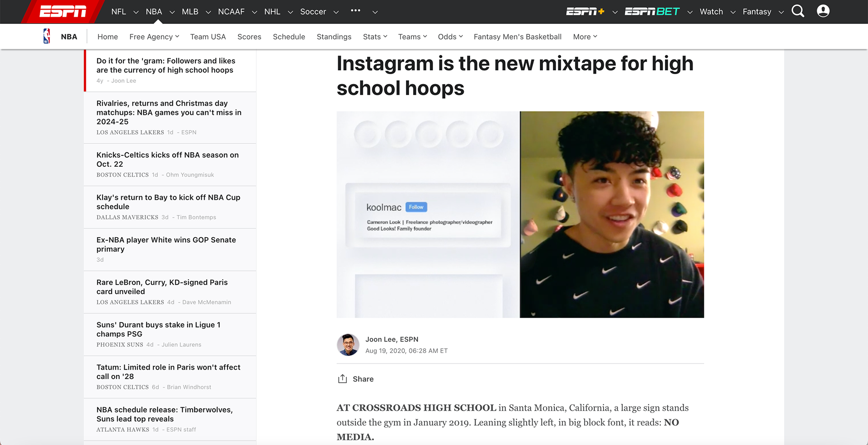Image resolution: width=868 pixels, height=445 pixels.
Task: Open the Odds submenu
Action: click(450, 37)
